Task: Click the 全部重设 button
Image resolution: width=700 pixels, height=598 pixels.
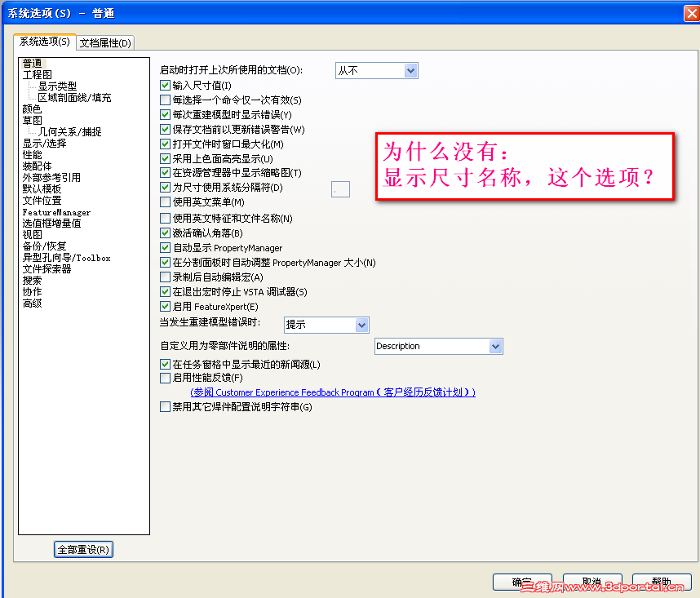Action: [82, 549]
